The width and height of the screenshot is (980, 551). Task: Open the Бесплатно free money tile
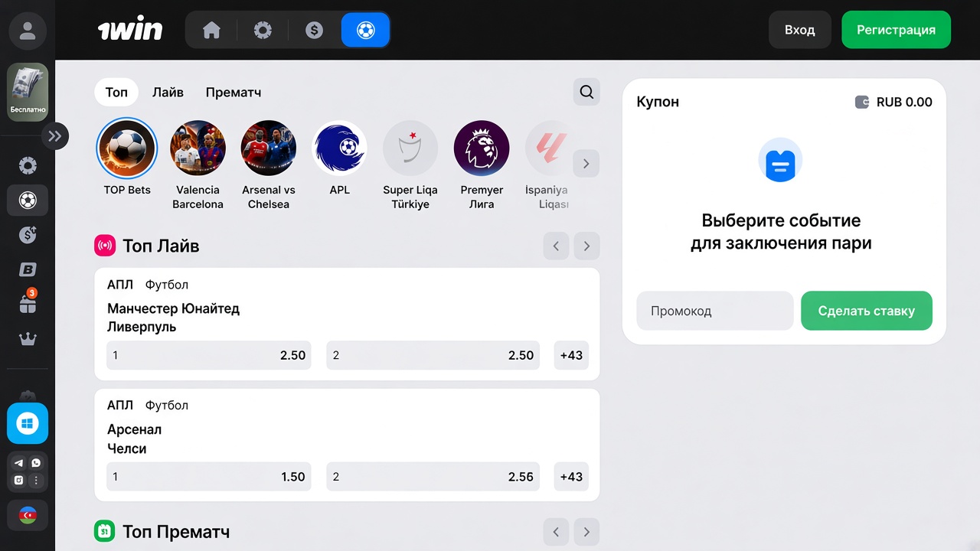click(x=28, y=92)
